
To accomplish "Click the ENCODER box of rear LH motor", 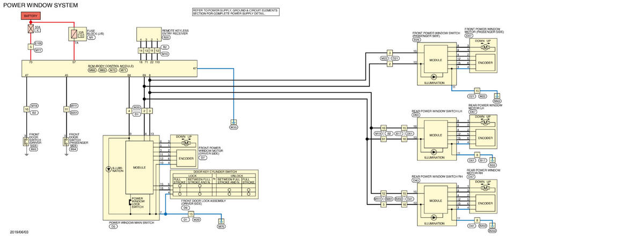I will coord(485,138).
